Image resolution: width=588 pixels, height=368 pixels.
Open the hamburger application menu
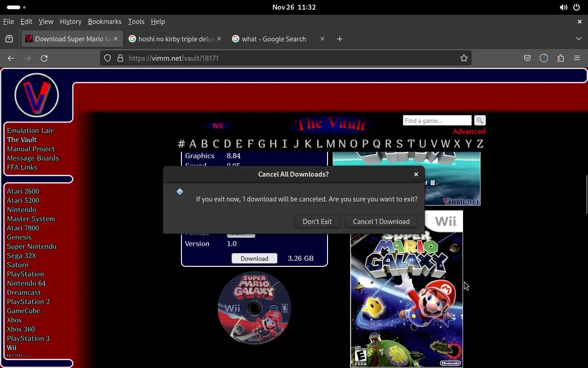click(577, 58)
